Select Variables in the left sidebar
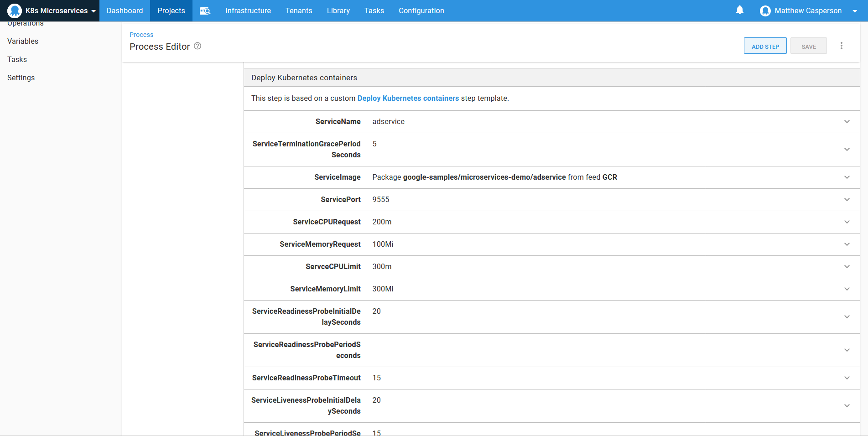Screen dimensions: 868x436 tap(23, 41)
